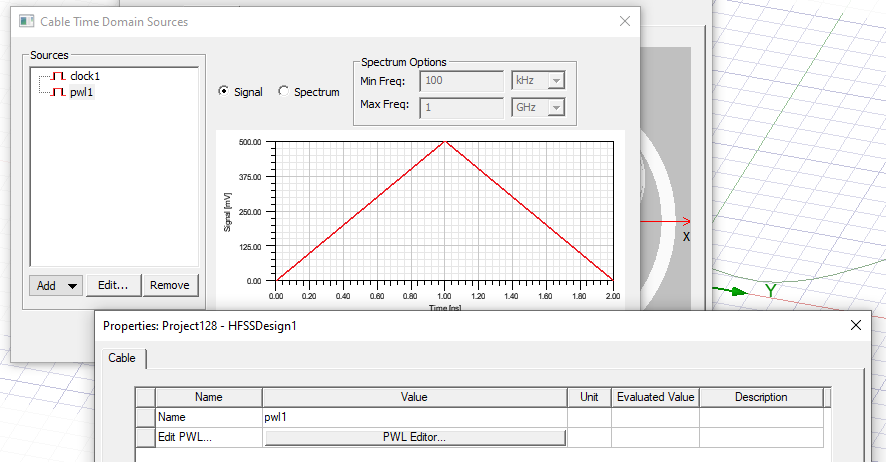The height and width of the screenshot is (462, 886).
Task: Switch to the Cable tab
Action: pyautogui.click(x=122, y=358)
